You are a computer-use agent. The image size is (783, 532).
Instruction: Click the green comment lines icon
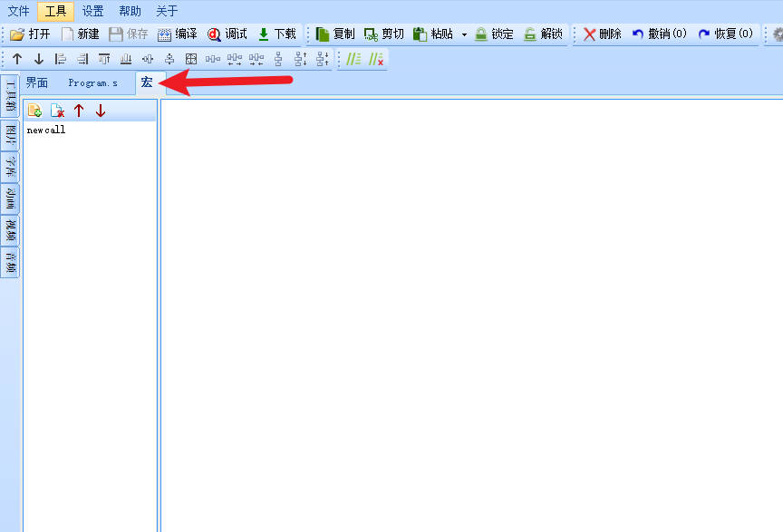coord(353,59)
